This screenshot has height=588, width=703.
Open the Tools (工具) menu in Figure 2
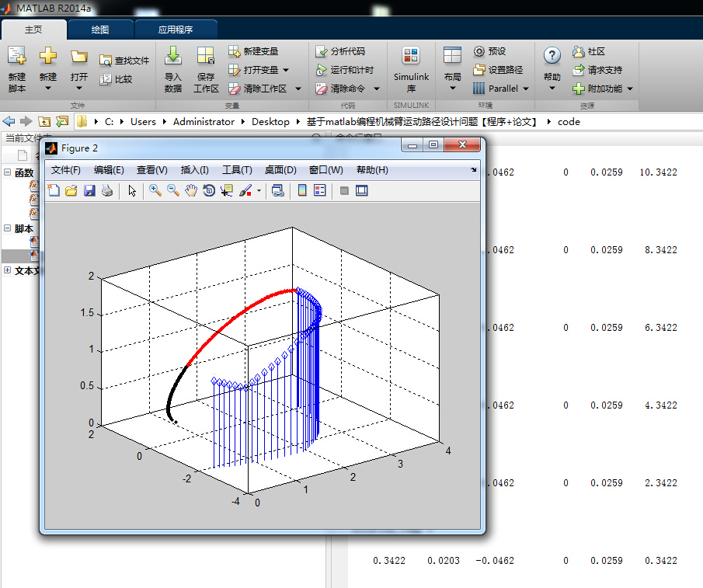[237, 170]
